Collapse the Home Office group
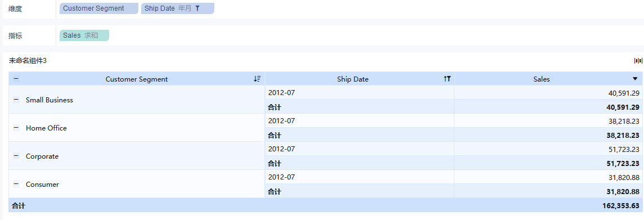Image resolution: width=644 pixels, height=220 pixels. pos(16,128)
